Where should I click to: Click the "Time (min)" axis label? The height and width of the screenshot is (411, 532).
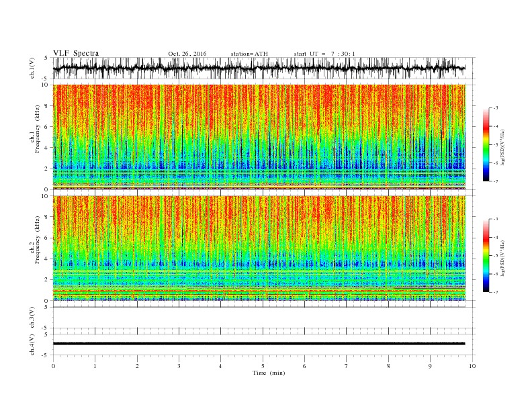[x=269, y=373]
